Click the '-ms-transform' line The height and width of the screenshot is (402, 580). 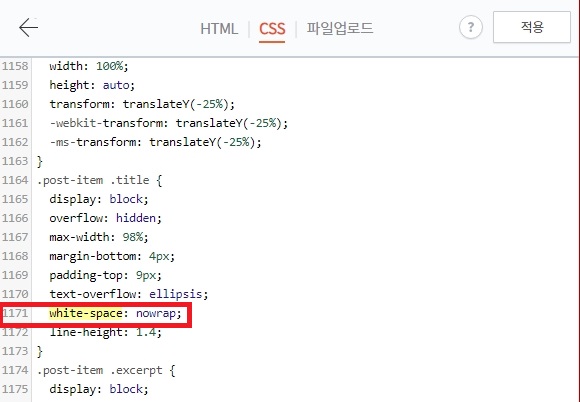tap(155, 142)
